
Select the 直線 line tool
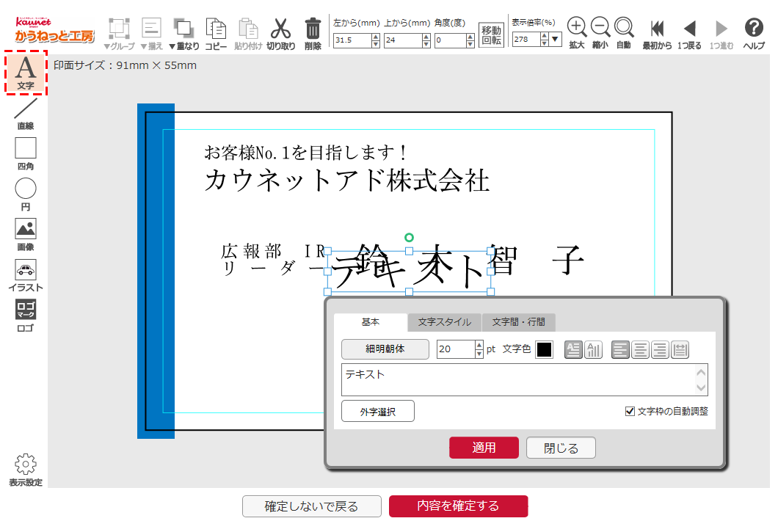click(x=26, y=114)
